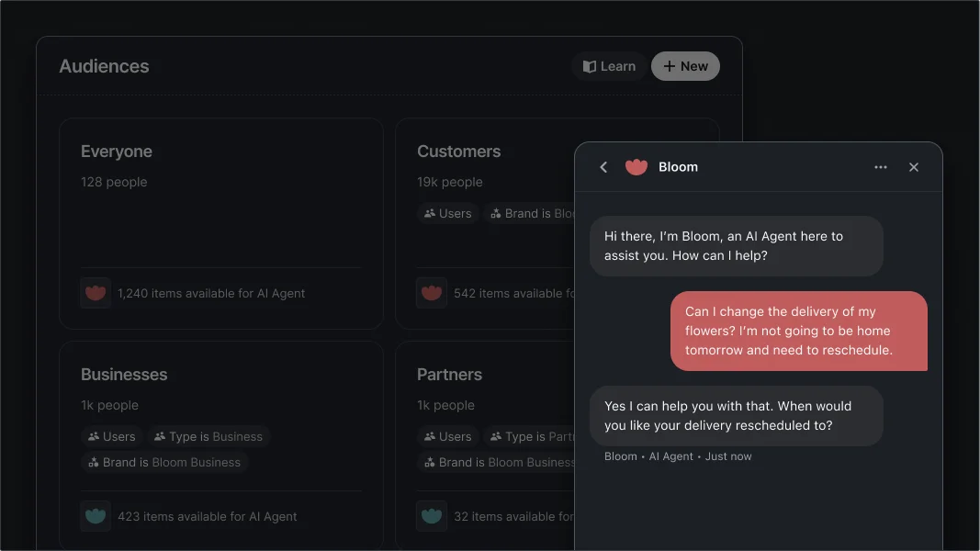Open the Bloom AI Agent conversation title
The height and width of the screenshot is (551, 980).
click(x=678, y=167)
